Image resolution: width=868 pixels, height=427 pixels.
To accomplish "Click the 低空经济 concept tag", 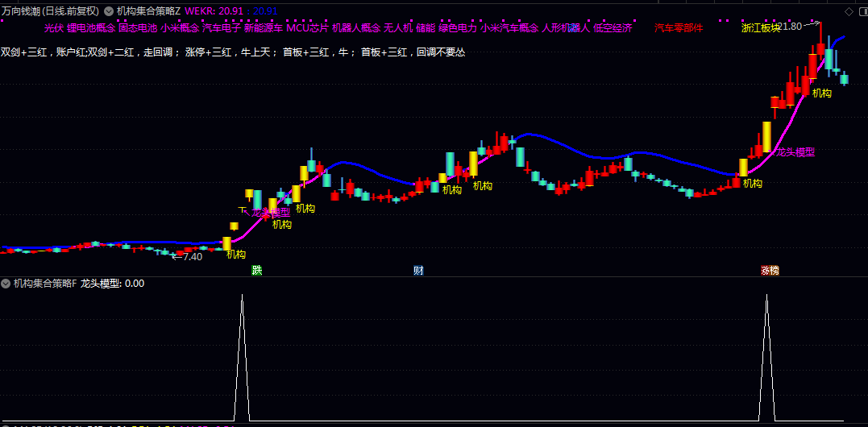I will click(x=613, y=28).
